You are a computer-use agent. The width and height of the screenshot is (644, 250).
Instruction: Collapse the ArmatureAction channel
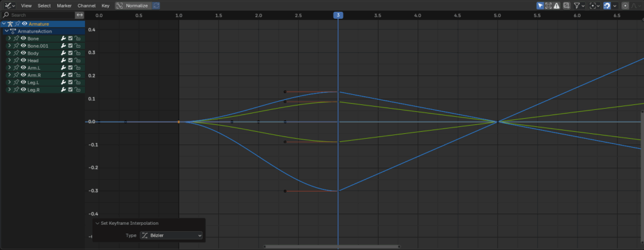coord(6,31)
